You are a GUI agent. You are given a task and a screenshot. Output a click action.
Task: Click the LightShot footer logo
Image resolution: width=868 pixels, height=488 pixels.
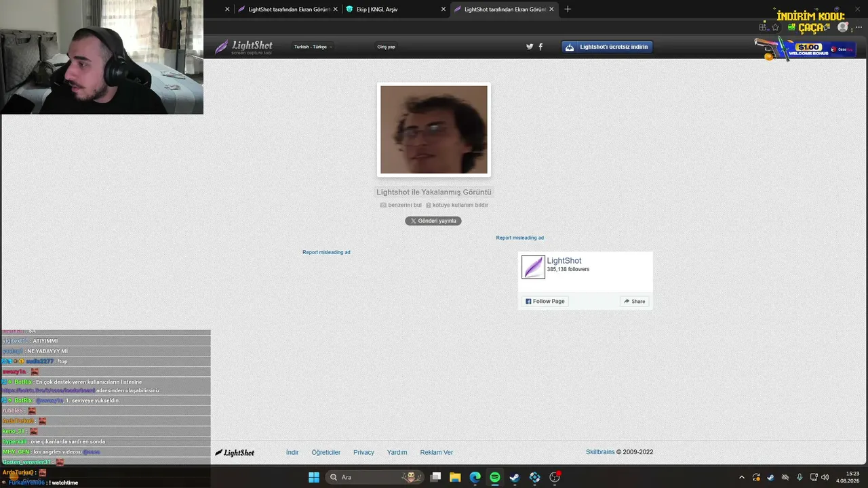(x=235, y=453)
